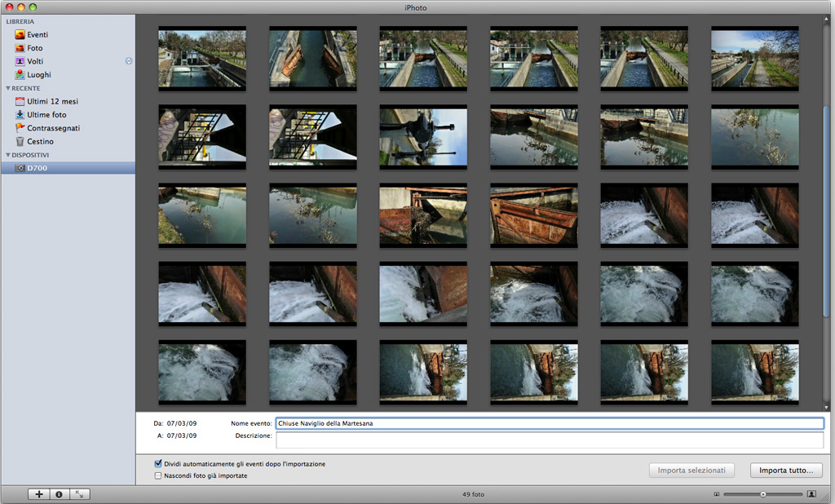Select the D700 camera device icon
835x504 pixels.
20,168
